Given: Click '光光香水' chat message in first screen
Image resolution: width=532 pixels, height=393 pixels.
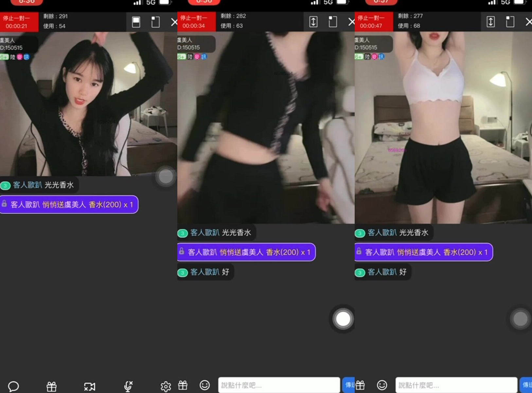Looking at the screenshot, I should [x=39, y=185].
